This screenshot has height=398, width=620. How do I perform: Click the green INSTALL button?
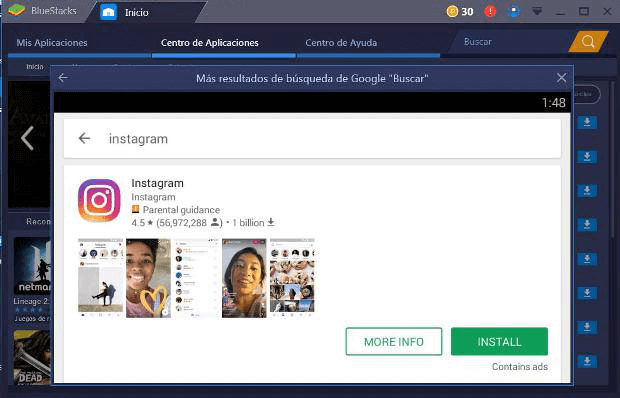[499, 341]
